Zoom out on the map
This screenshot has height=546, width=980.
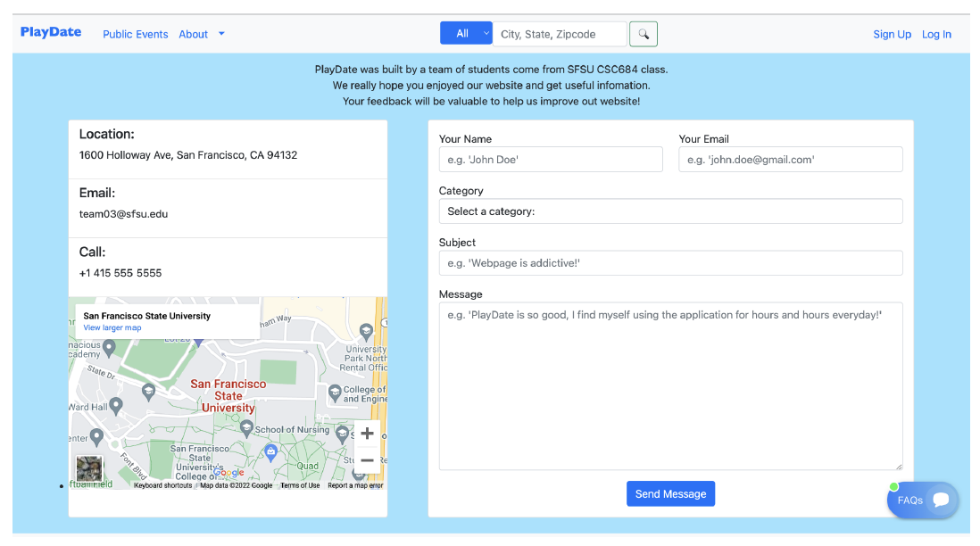click(x=367, y=460)
